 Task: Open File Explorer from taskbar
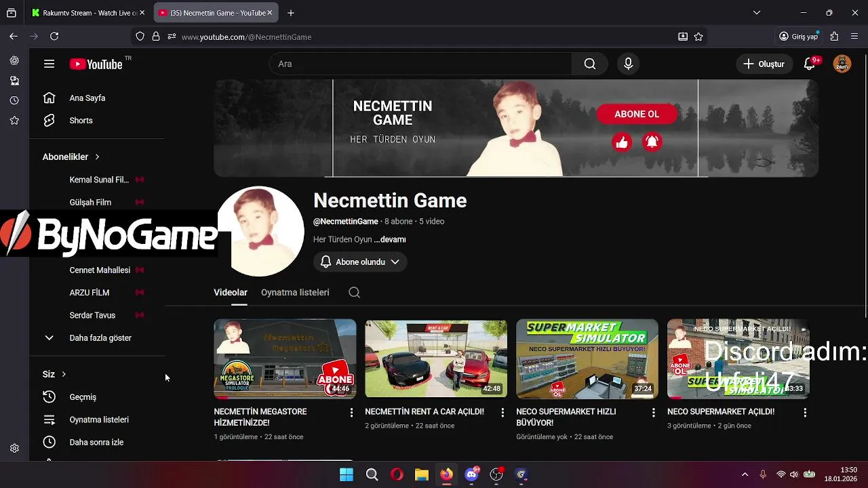(422, 474)
